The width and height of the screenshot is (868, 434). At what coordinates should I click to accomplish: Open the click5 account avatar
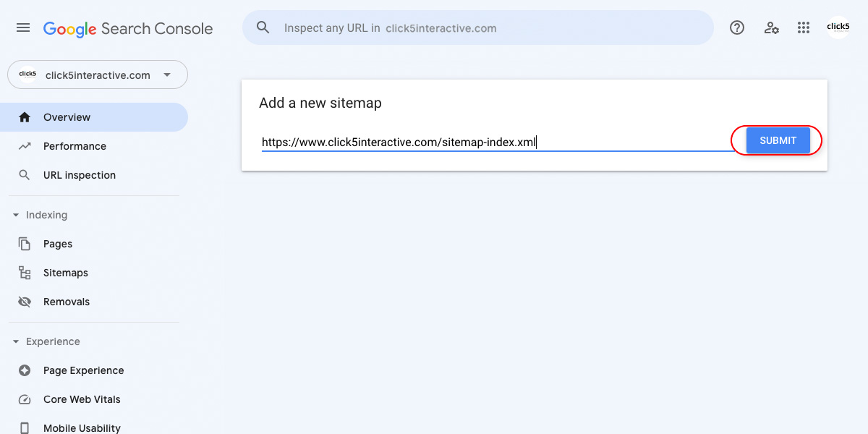(838, 27)
